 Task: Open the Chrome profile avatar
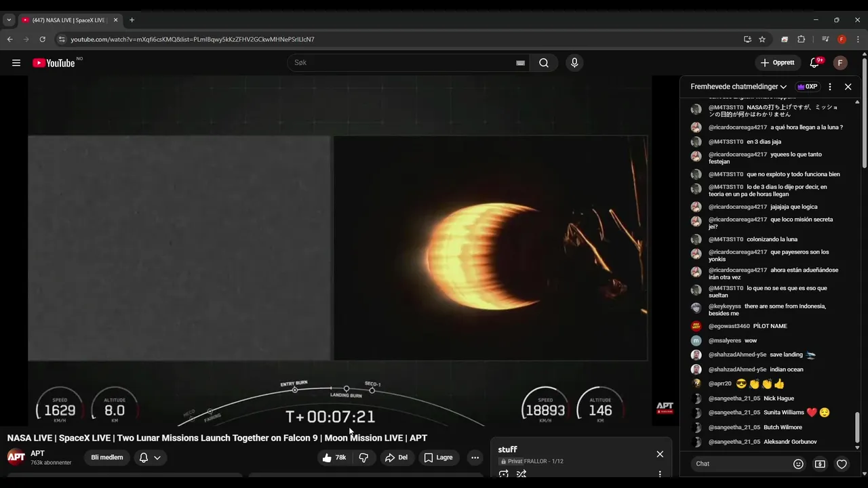842,39
